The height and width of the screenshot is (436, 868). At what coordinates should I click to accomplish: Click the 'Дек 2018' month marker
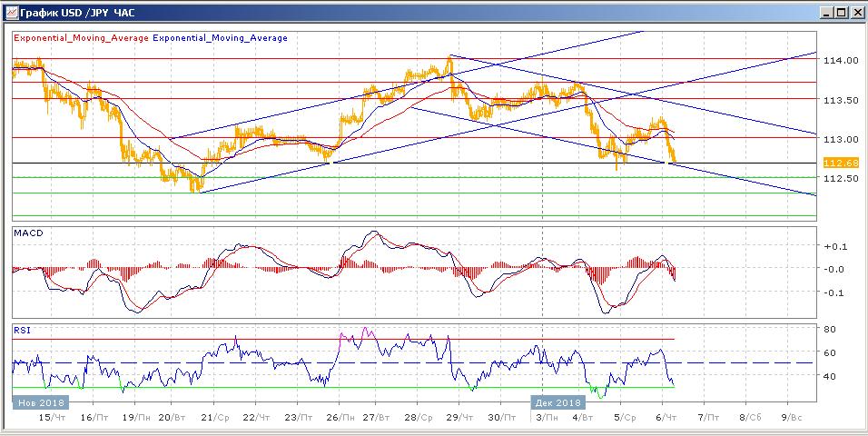[x=556, y=401]
